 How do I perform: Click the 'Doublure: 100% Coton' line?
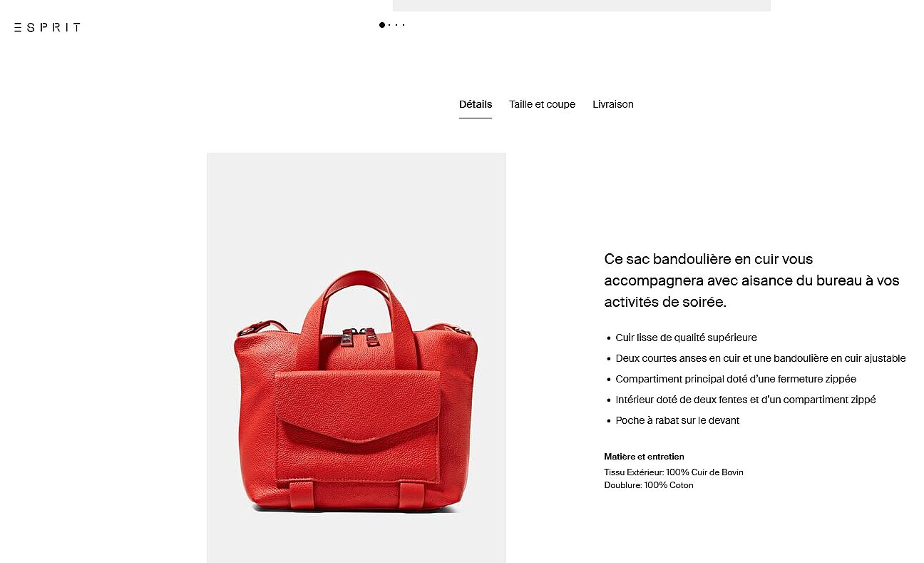[649, 485]
